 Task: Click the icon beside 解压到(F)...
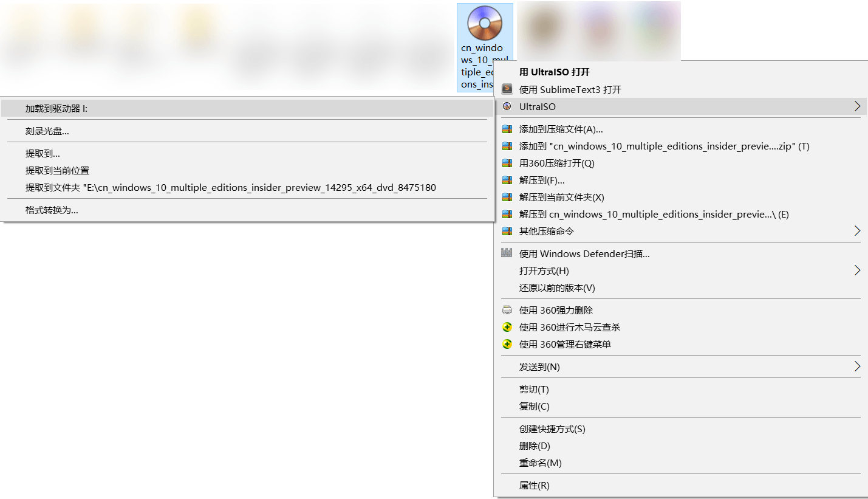point(507,181)
